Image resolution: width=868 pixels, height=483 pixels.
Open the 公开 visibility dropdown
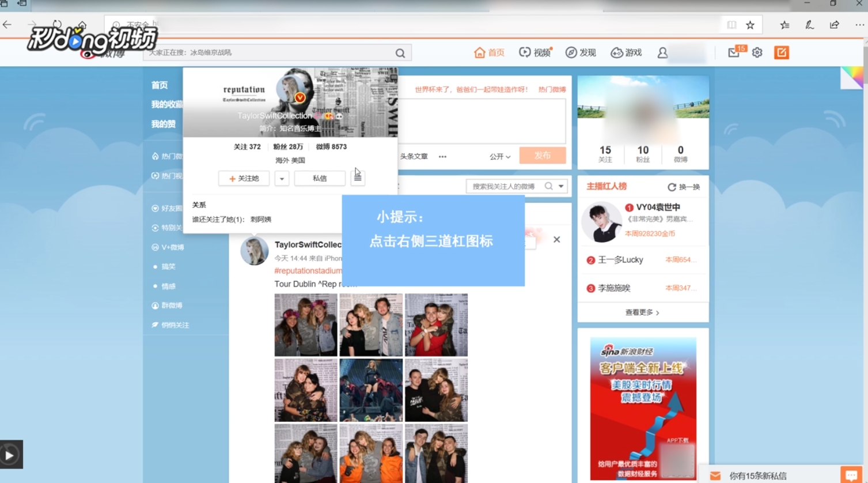coord(500,157)
